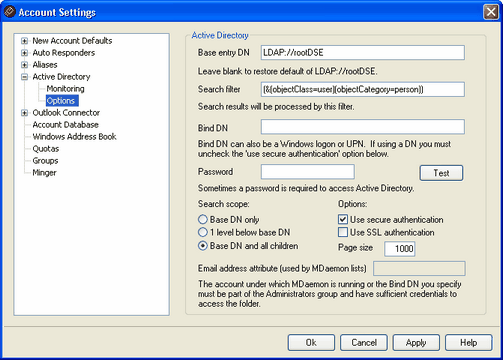Select Base DN only scope

[x=203, y=220]
